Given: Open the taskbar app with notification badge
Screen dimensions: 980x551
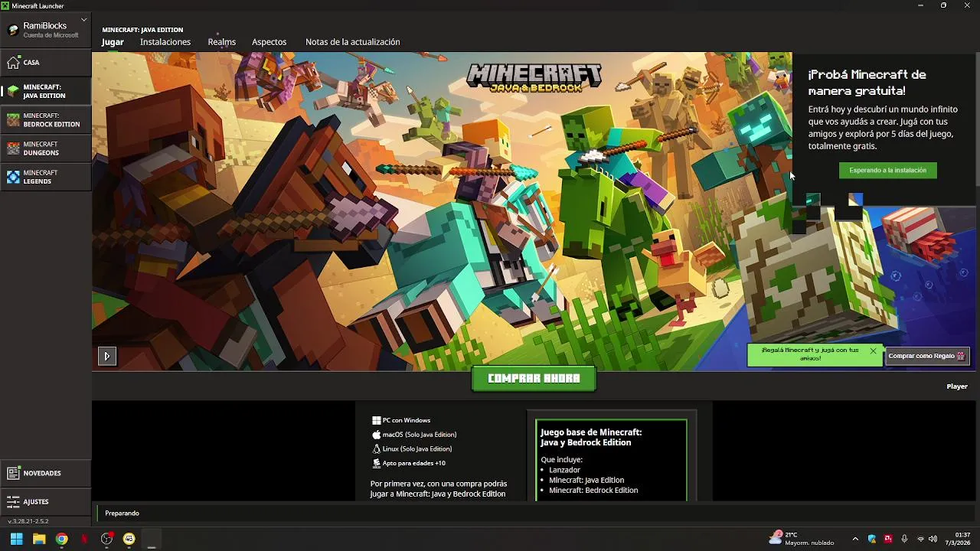Looking at the screenshot, I should [107, 539].
